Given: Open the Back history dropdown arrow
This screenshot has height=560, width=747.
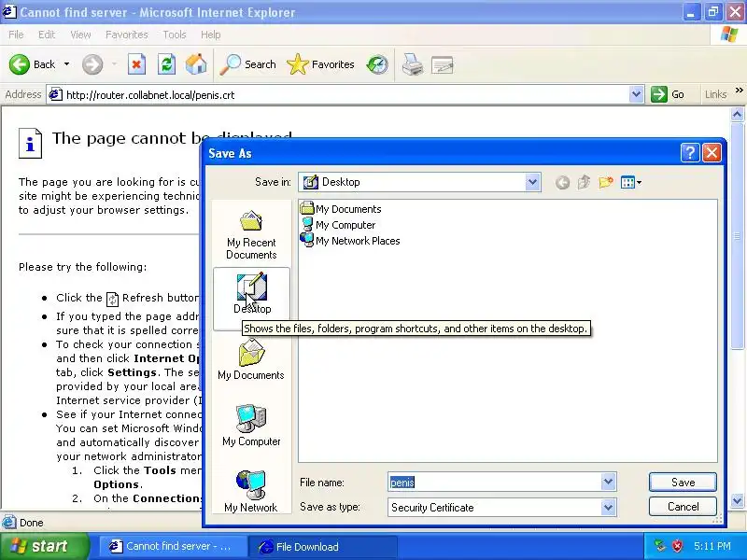Looking at the screenshot, I should 66,64.
